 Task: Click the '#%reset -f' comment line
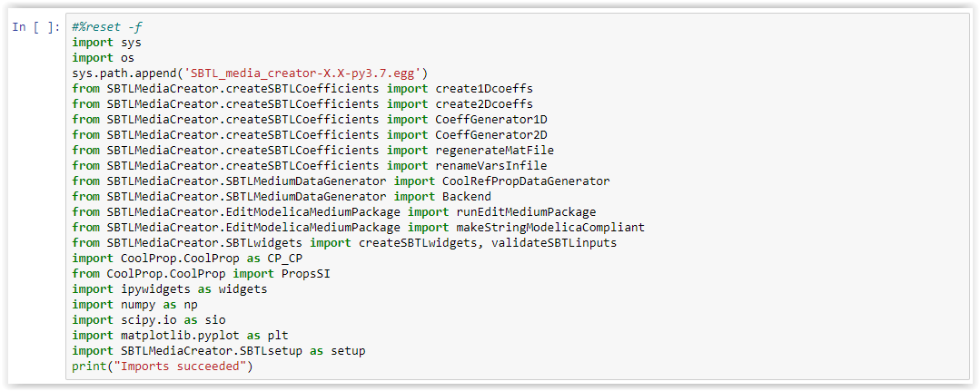[108, 27]
